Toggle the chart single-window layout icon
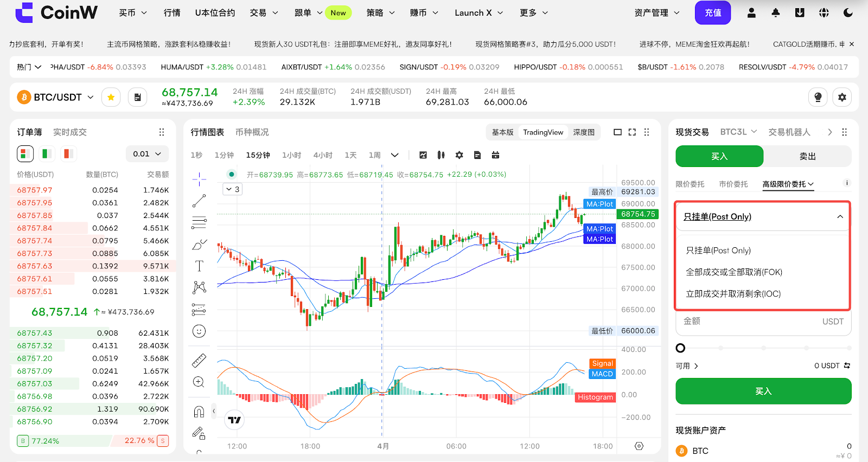The width and height of the screenshot is (868, 462). coord(617,132)
